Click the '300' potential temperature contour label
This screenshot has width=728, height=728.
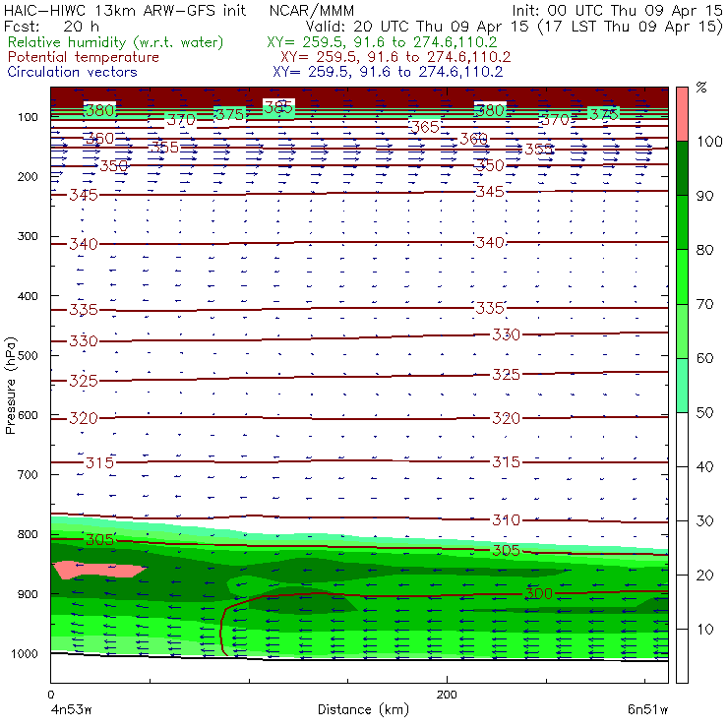[x=538, y=593]
